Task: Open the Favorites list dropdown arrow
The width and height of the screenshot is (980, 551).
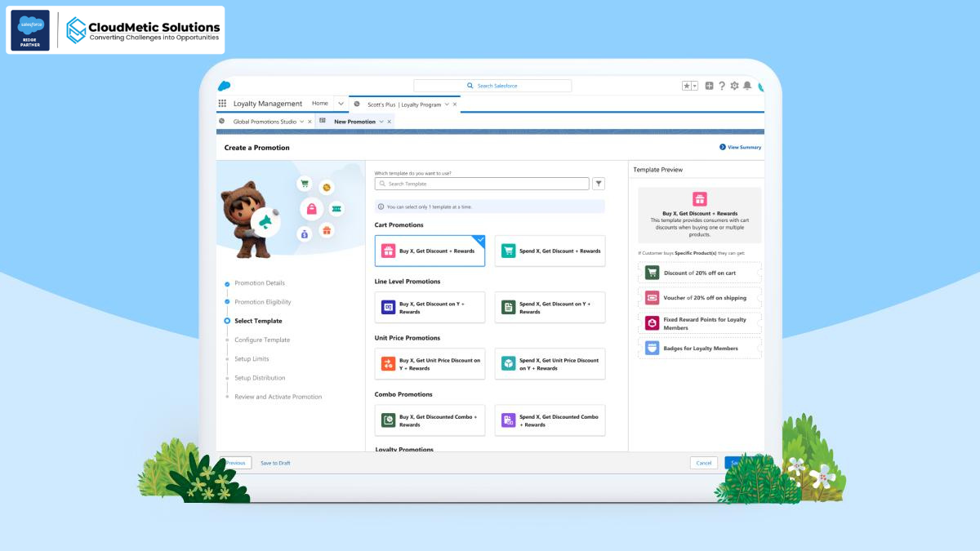Action: point(695,86)
